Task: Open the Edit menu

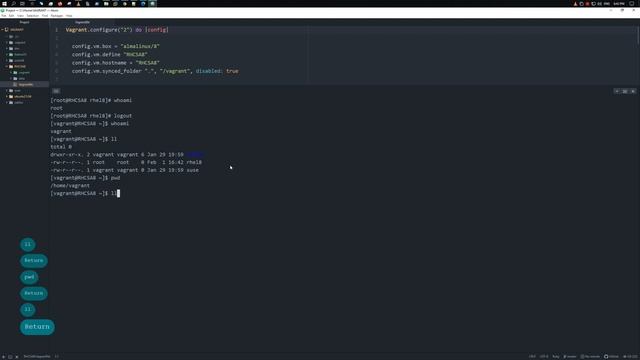Action: [11, 16]
